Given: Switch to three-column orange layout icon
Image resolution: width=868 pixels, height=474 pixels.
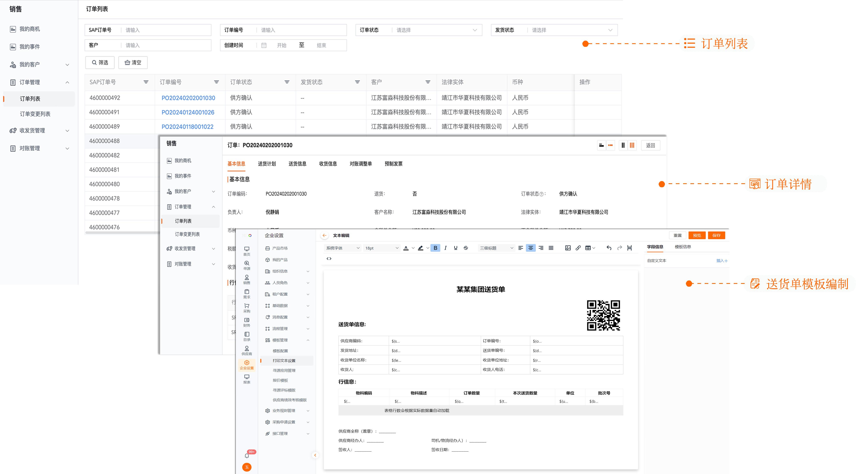Looking at the screenshot, I should click(632, 145).
